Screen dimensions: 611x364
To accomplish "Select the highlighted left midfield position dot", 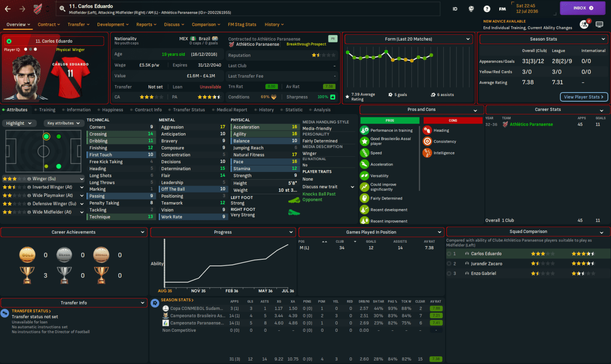I will [46, 137].
